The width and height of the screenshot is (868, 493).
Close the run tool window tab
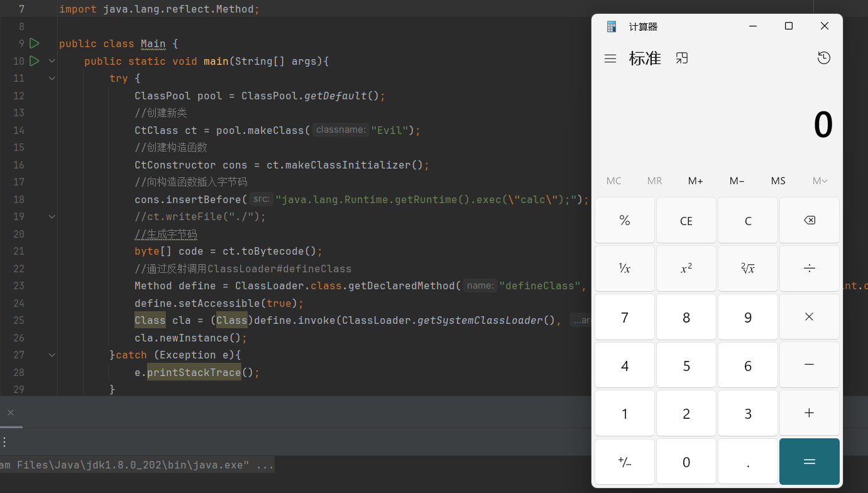[11, 413]
